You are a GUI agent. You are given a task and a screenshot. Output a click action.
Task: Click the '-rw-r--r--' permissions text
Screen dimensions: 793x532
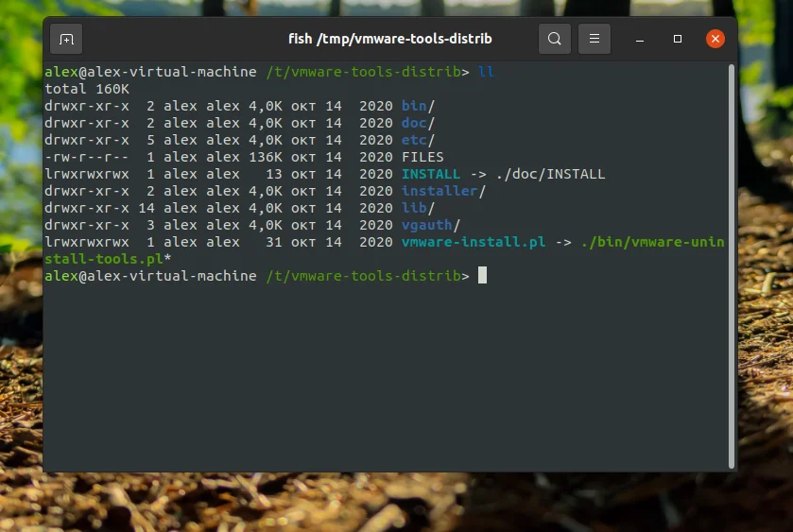point(87,157)
